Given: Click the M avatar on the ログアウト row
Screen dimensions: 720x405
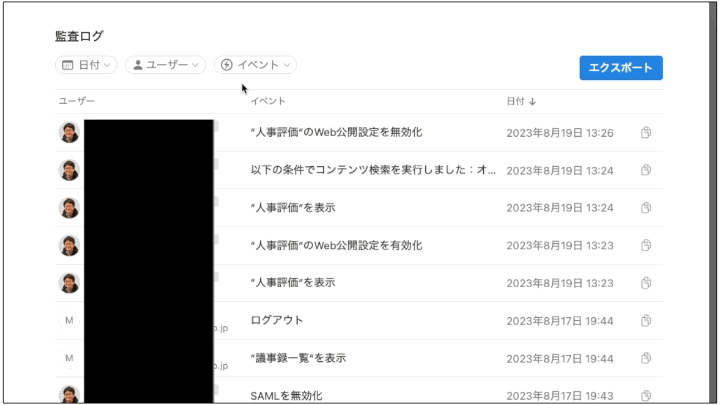Looking at the screenshot, I should click(x=69, y=321).
